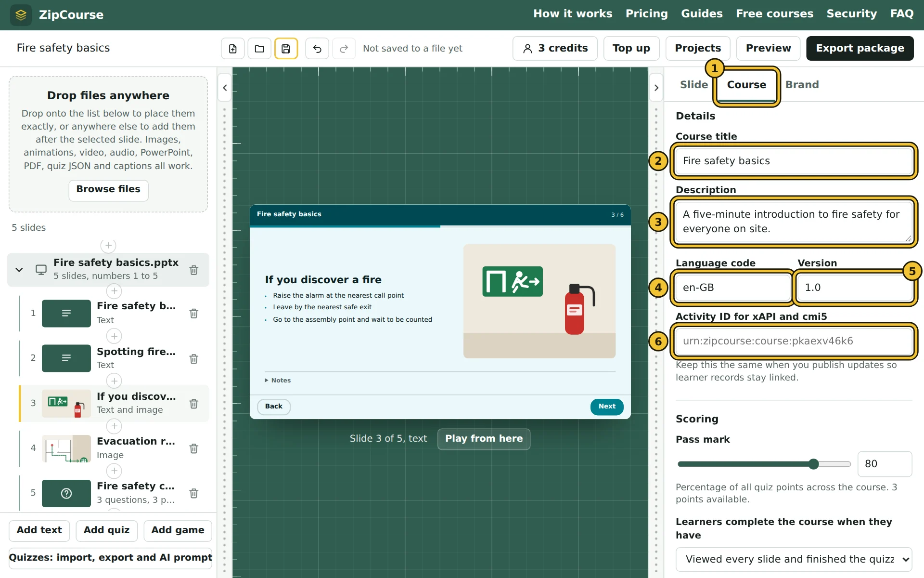Open the course completion criteria dropdown
Screen dimensions: 924x578
tap(794, 559)
